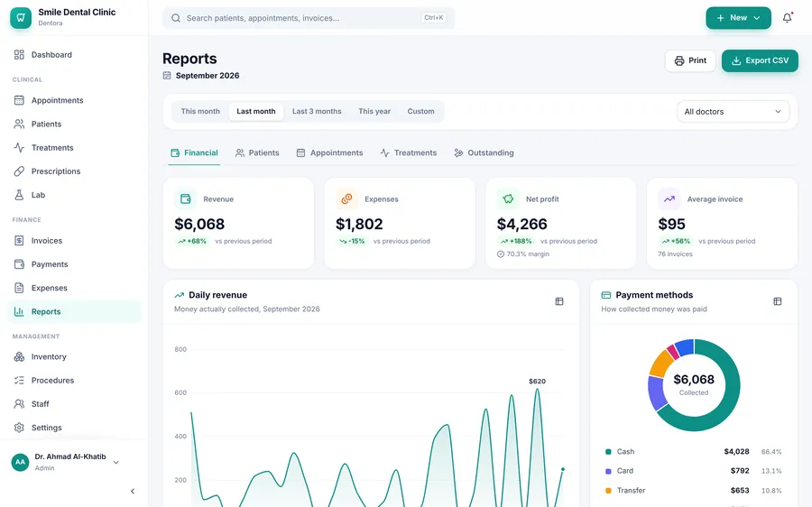Click the Net profit piggy bank icon
Screen dimensions: 812x507
pos(508,198)
